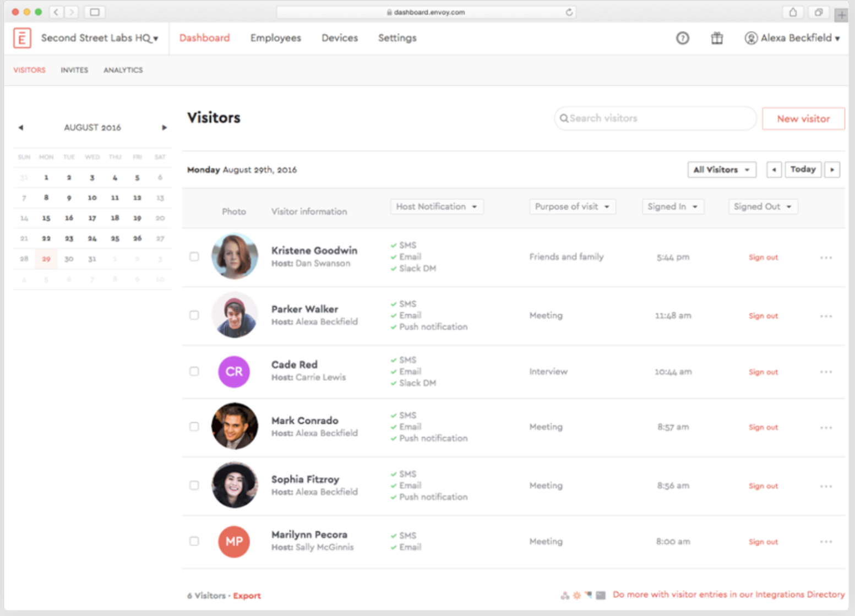Expand the Purpose of visit dropdown
This screenshot has height=616, width=855.
(x=572, y=206)
